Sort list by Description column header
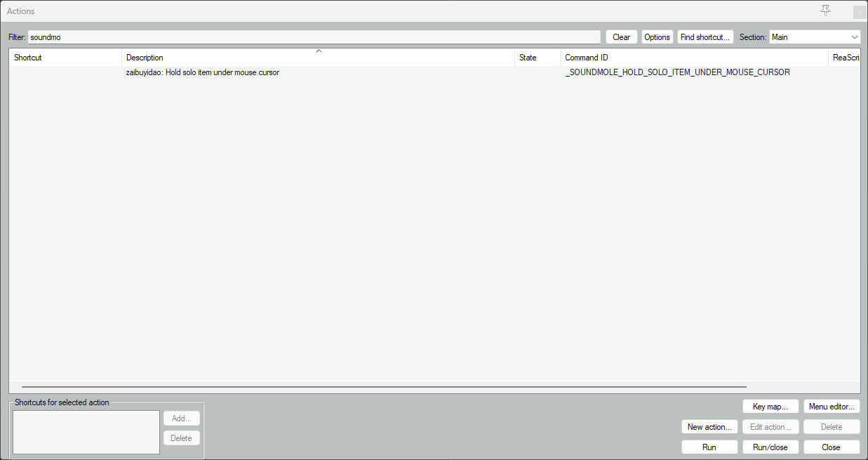 [x=319, y=58]
